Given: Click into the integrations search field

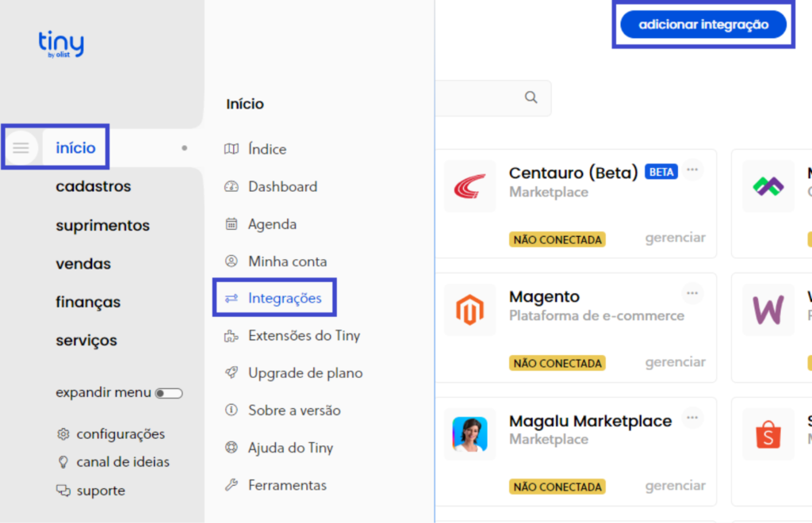Looking at the screenshot, I should [x=476, y=98].
